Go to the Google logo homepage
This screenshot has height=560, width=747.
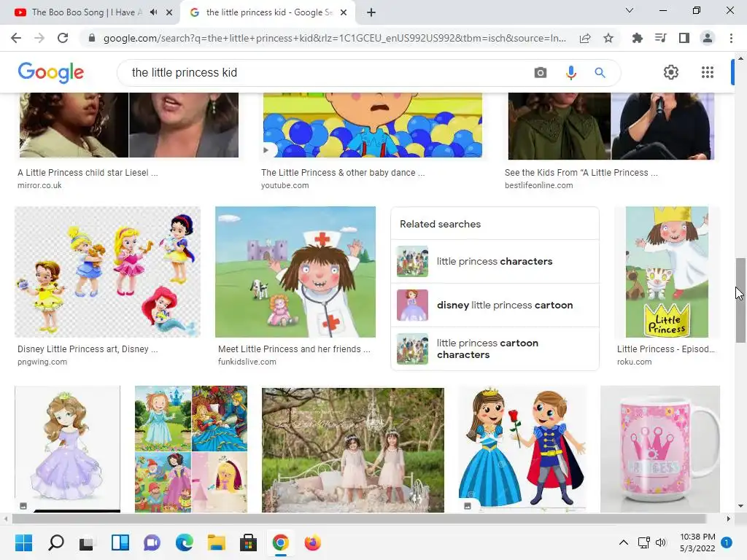pos(51,72)
